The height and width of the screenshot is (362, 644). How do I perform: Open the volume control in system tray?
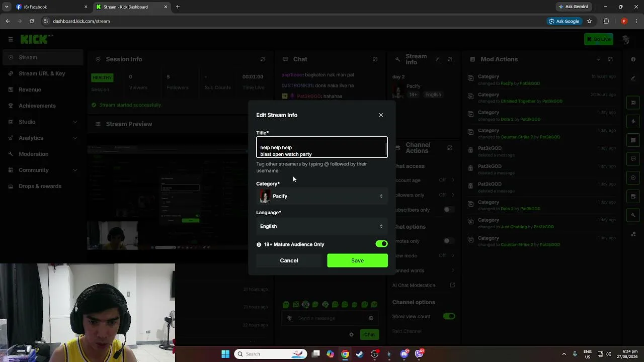pyautogui.click(x=609, y=354)
